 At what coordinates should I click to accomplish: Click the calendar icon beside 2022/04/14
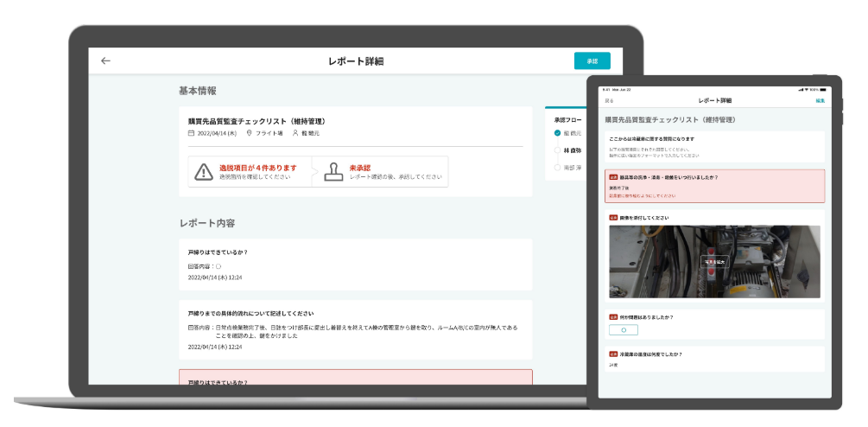point(192,133)
